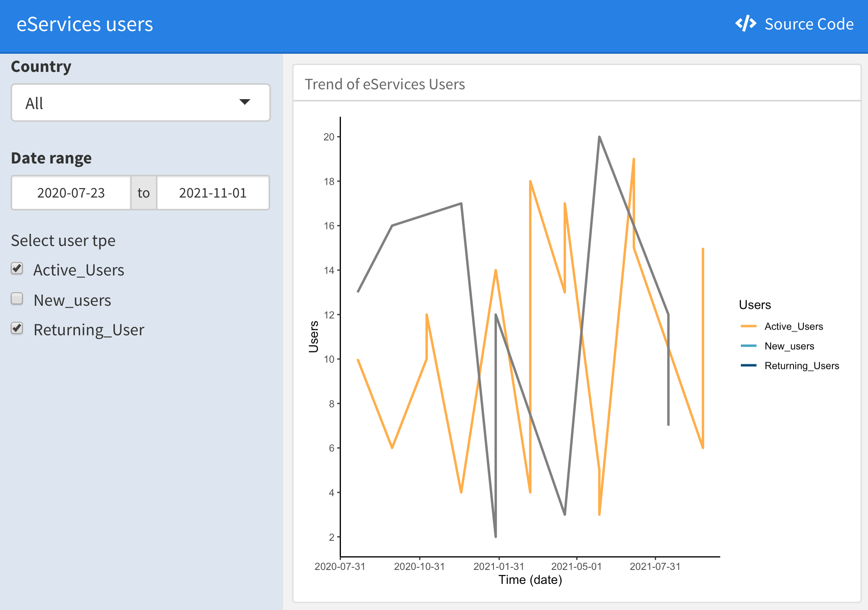Click the Returning_Users dark blue legend swatch
This screenshot has height=610, width=868.
[x=748, y=366]
